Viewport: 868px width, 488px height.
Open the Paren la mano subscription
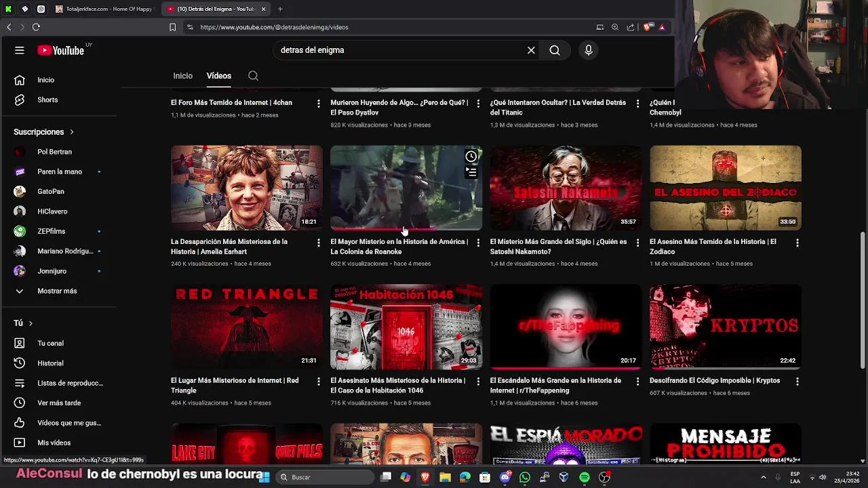(x=58, y=171)
